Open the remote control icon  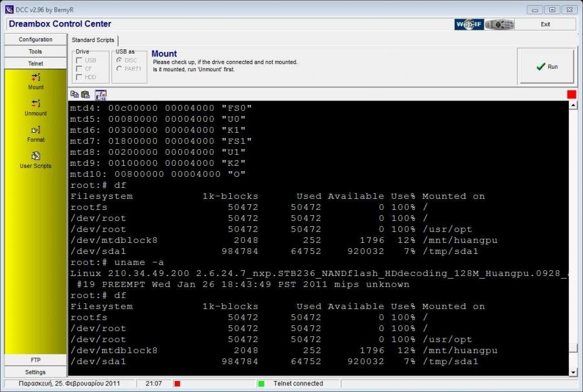click(499, 24)
